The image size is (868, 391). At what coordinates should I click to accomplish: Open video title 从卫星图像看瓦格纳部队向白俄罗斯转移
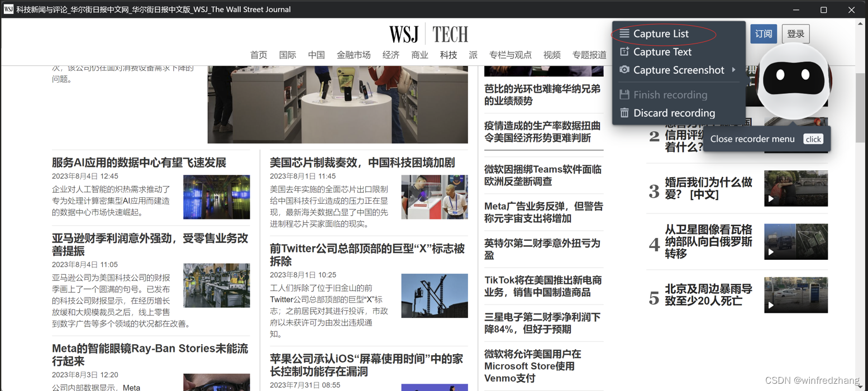pyautogui.click(x=708, y=241)
